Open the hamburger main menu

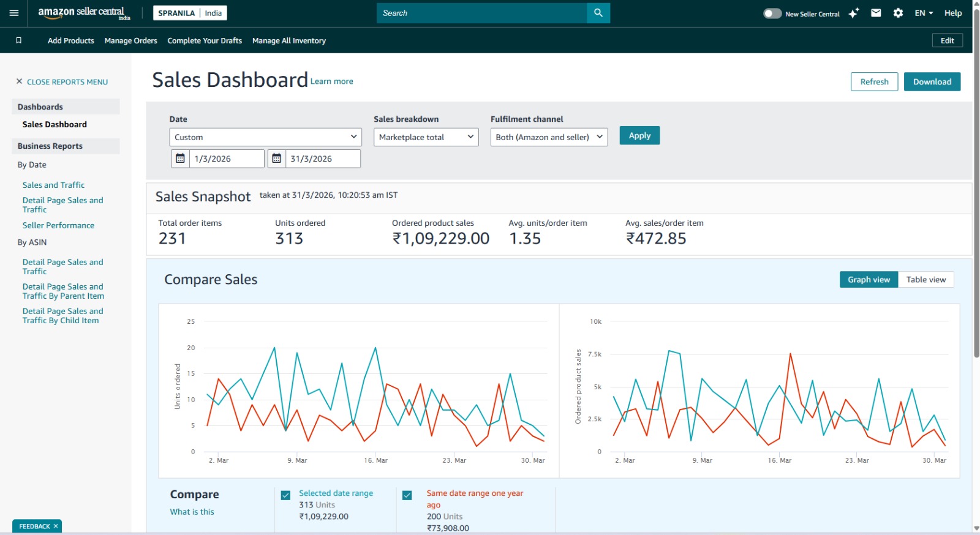[14, 13]
